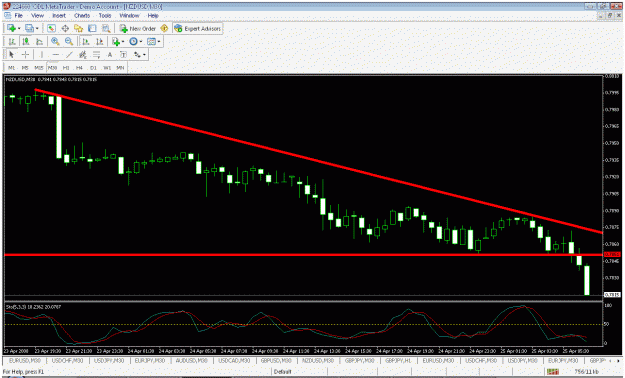This screenshot has width=625, height=378.
Task: Select the Text Label tool
Action: [124, 55]
